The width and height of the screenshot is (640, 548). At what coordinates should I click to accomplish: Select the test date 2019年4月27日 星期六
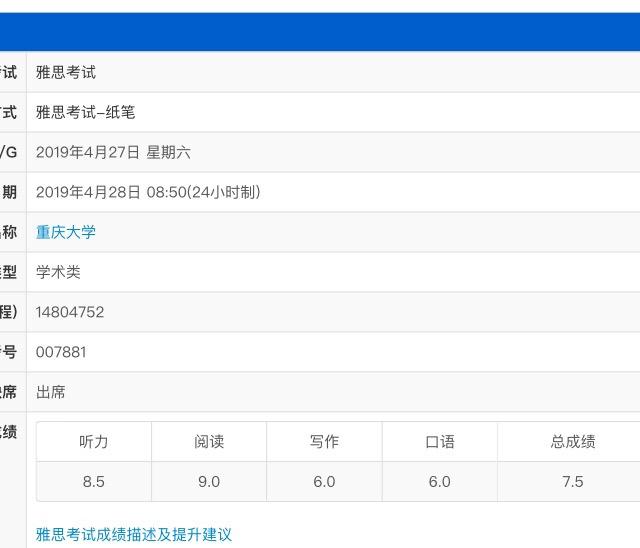click(x=113, y=152)
